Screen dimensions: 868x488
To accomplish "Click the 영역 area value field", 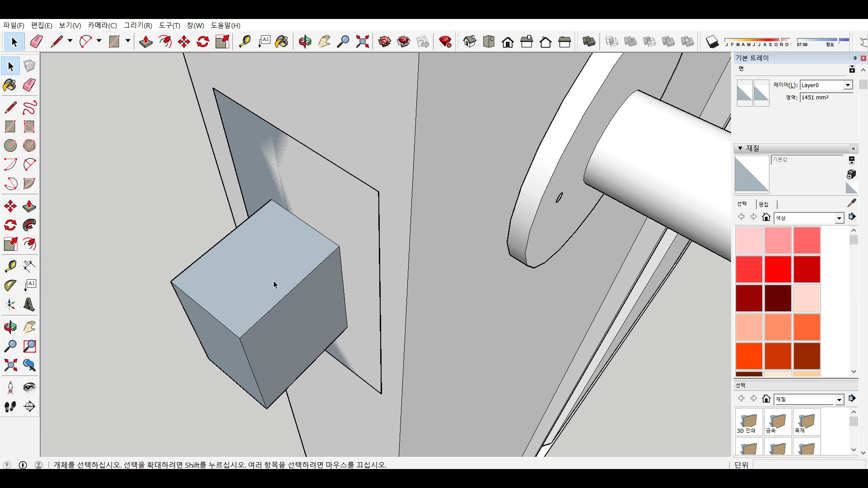I will pyautogui.click(x=826, y=97).
